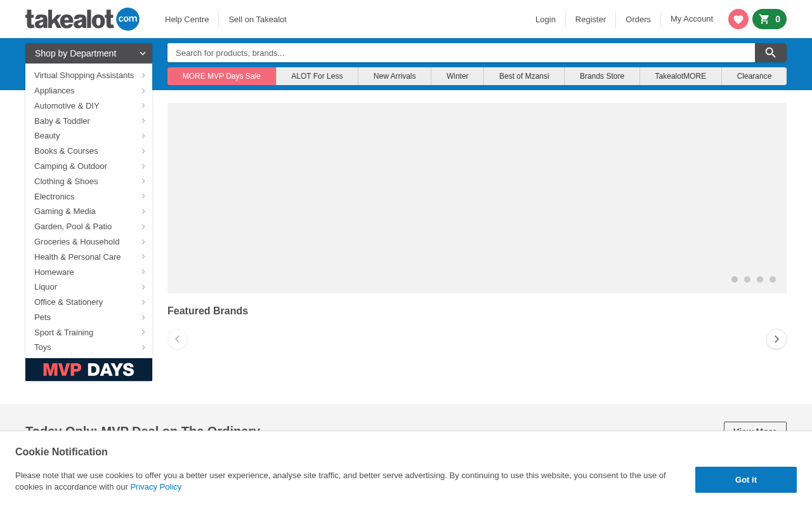
Task: Accept cookies with Got it button
Action: coord(746,480)
